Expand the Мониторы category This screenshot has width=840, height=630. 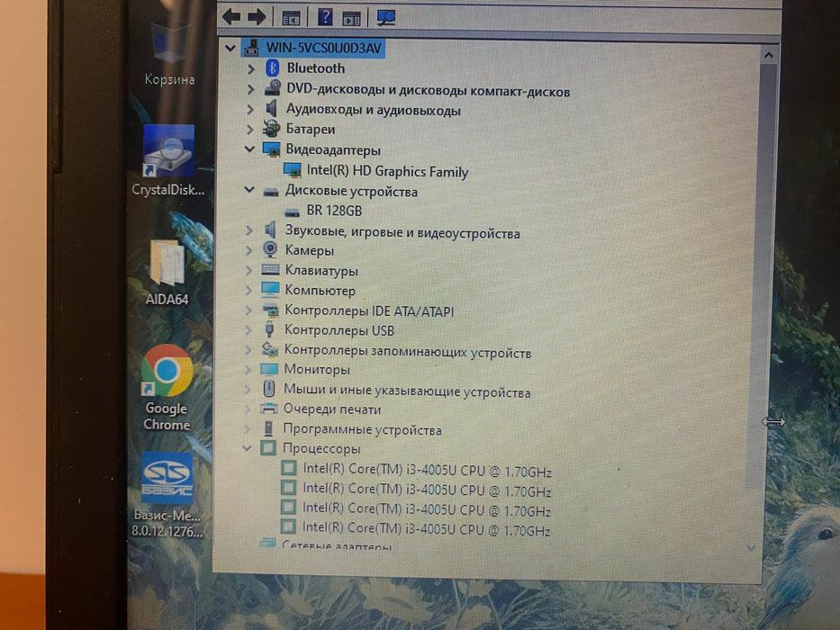click(x=248, y=370)
